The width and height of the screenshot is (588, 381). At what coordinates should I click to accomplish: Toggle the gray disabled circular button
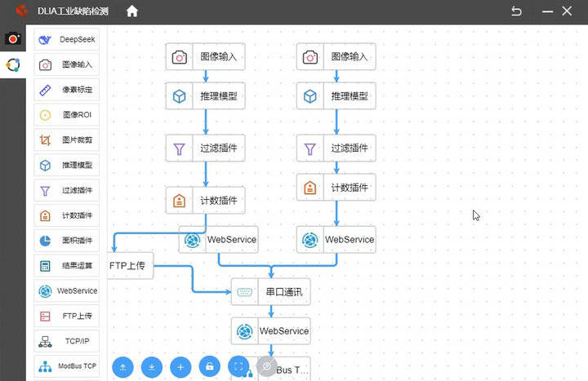click(267, 367)
